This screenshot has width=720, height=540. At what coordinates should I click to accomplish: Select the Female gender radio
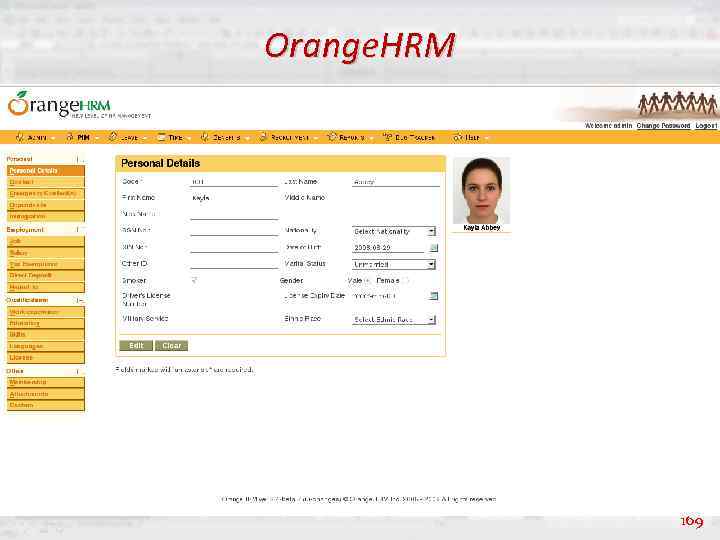coord(406,281)
